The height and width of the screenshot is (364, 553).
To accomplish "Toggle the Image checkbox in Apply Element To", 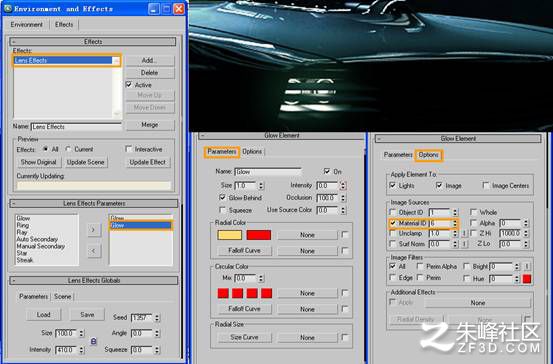I will pos(439,186).
